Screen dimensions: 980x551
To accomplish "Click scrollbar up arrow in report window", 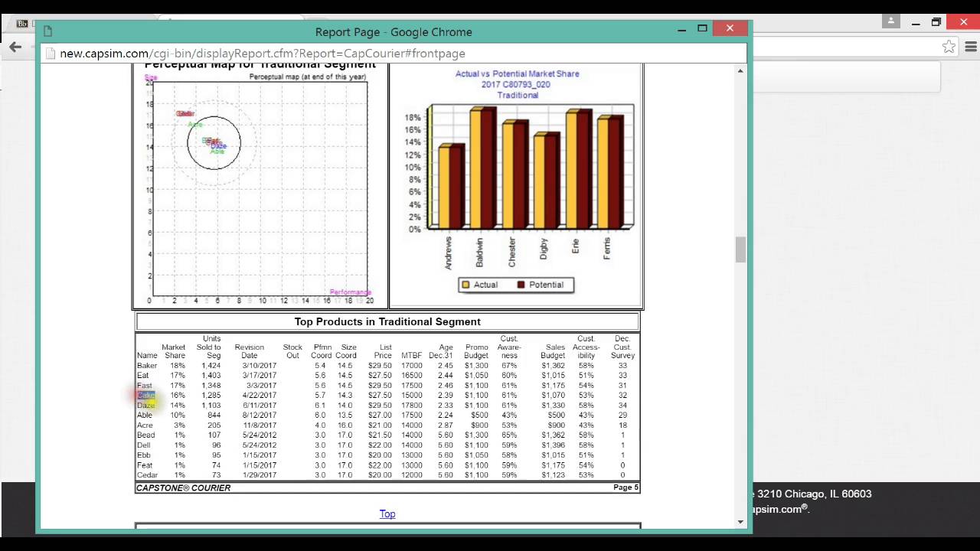I will [740, 71].
